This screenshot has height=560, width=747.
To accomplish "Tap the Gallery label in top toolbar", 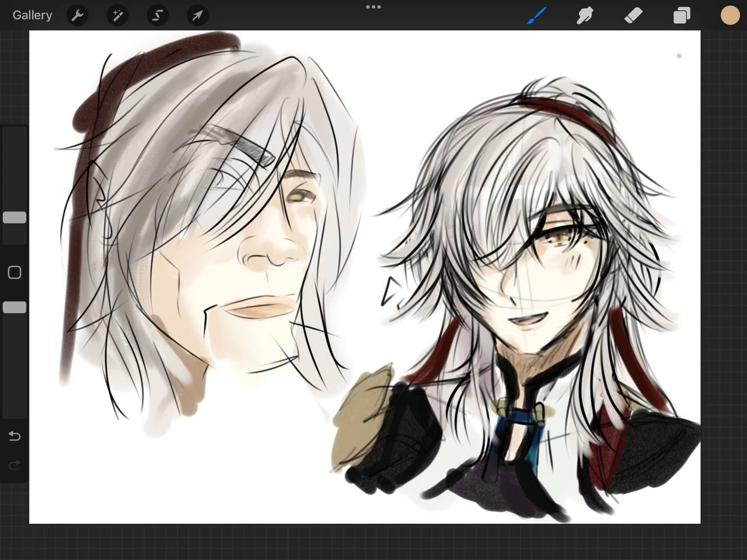I will pyautogui.click(x=32, y=15).
